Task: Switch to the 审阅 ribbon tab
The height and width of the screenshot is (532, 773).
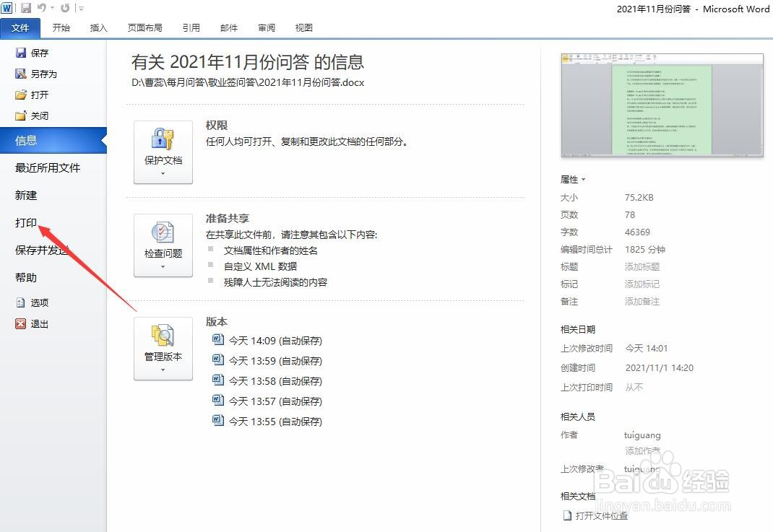Action: pos(266,27)
